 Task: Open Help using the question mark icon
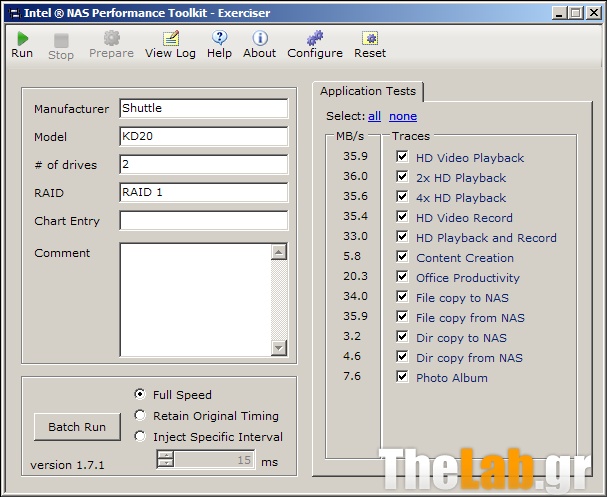click(x=219, y=38)
